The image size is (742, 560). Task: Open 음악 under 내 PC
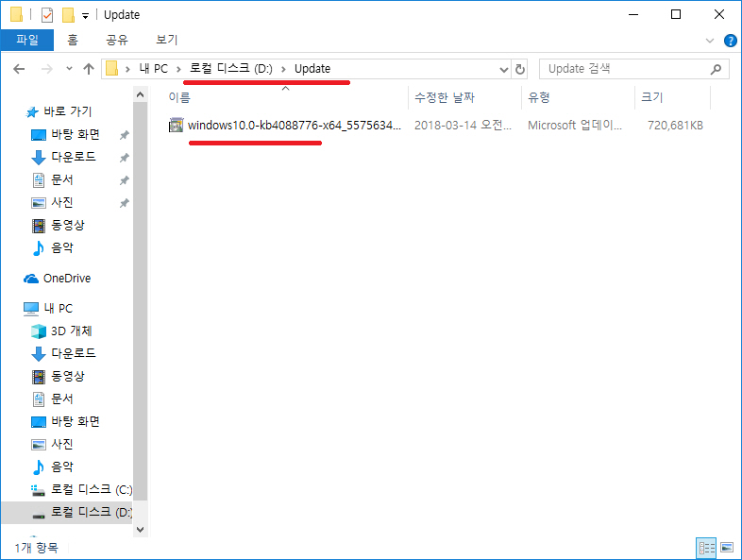click(x=62, y=467)
